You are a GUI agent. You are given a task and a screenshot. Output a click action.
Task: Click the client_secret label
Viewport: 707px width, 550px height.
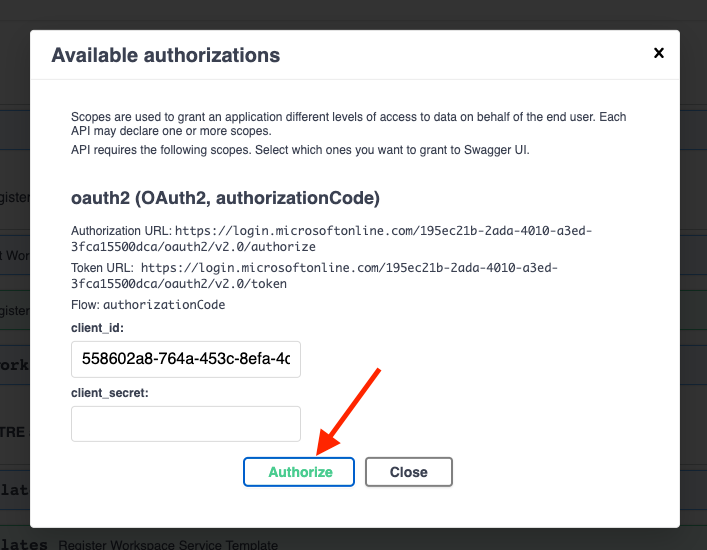110,393
